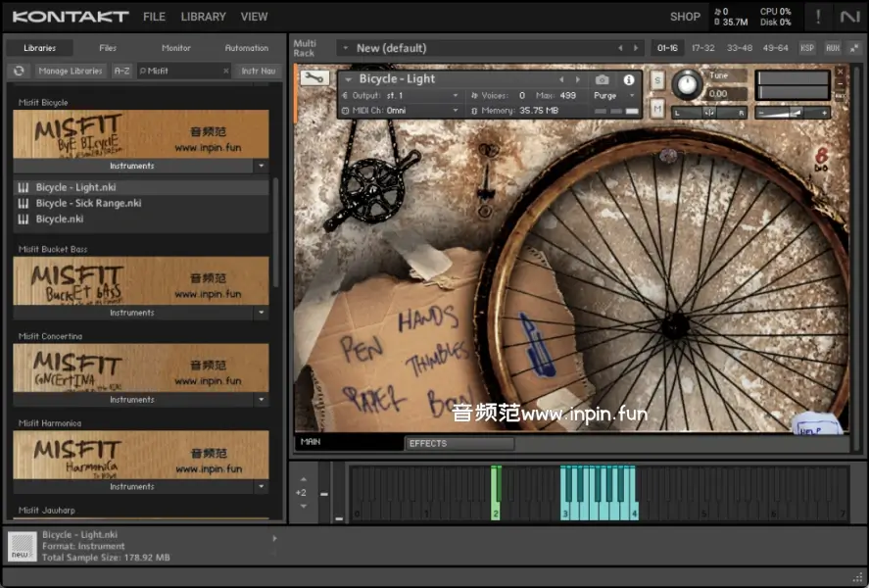Click the Manage Libraries button

coord(71,71)
